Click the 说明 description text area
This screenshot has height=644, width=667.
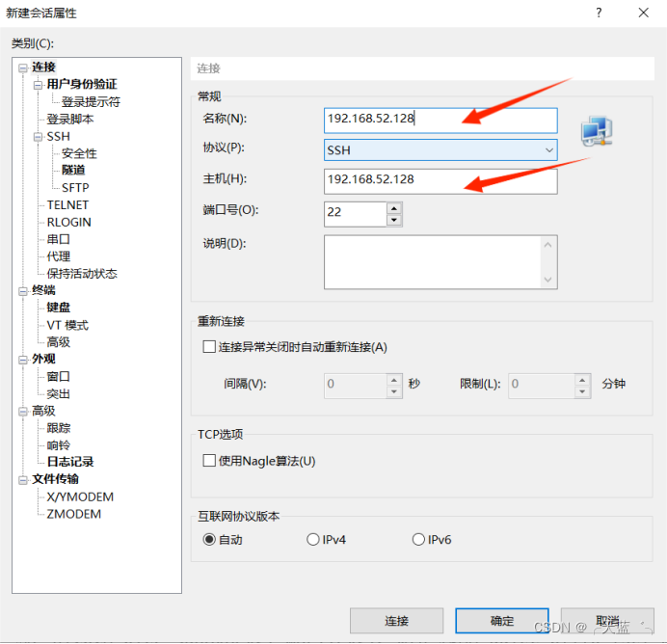440,262
